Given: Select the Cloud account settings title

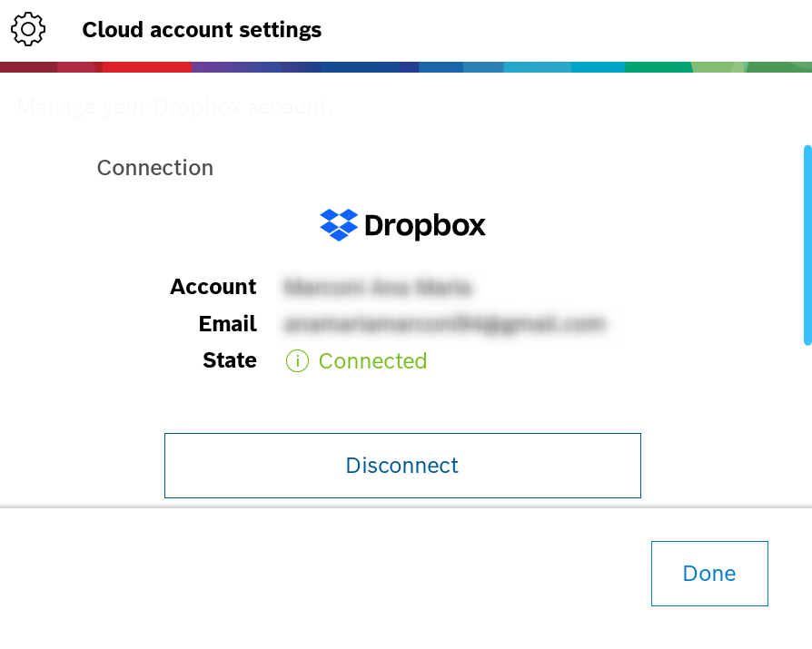Looking at the screenshot, I should click(202, 29).
